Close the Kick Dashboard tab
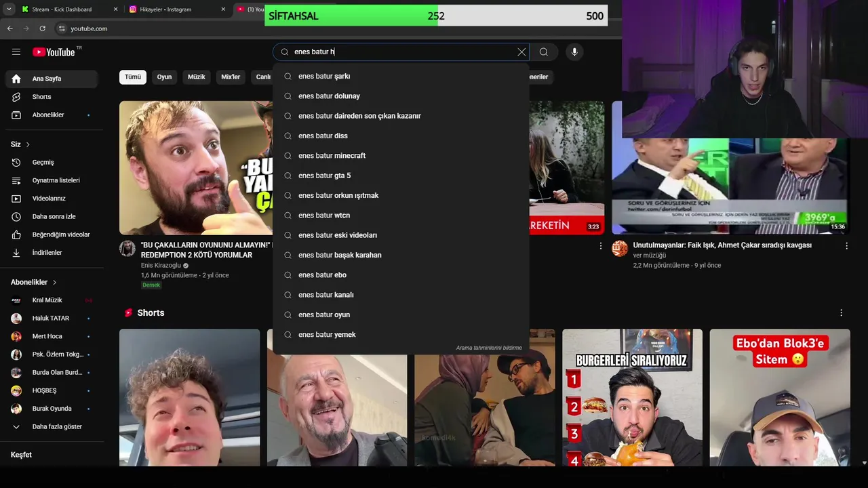This screenshot has height=488, width=868. coord(115,9)
